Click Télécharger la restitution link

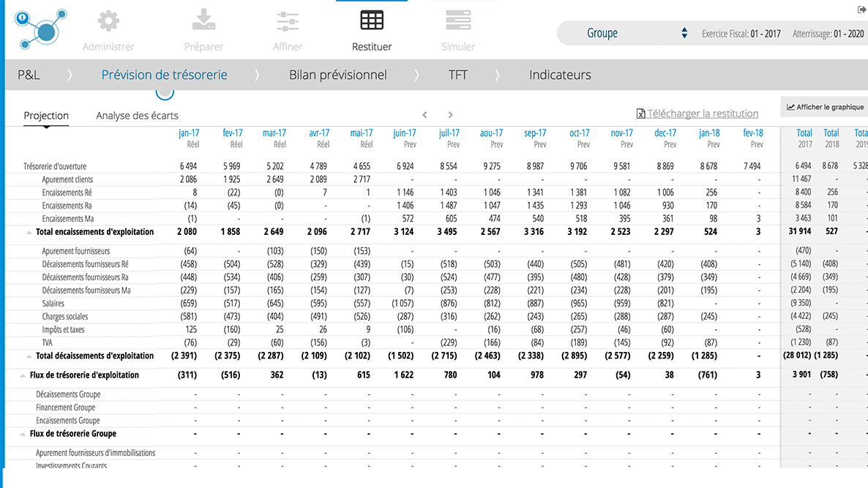[703, 113]
